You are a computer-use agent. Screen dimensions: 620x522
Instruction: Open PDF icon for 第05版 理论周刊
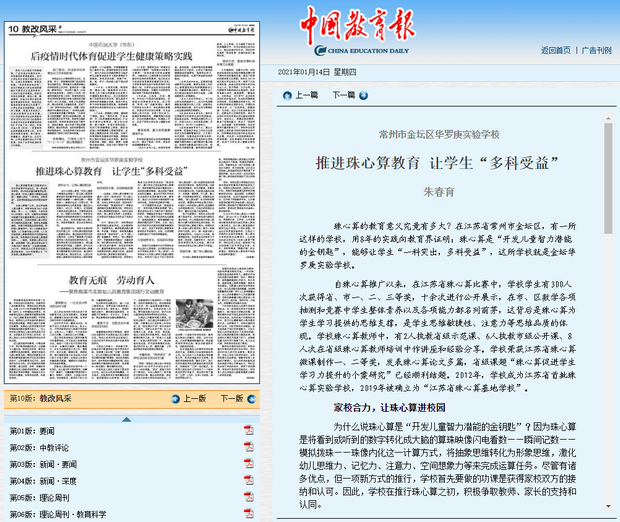pyautogui.click(x=248, y=497)
